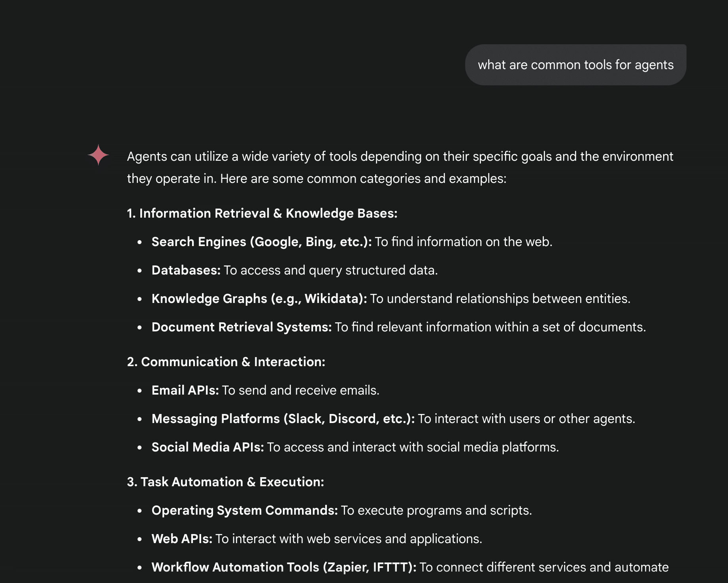728x583 pixels.
Task: Click the bold 'Web APIs:' label
Action: [x=182, y=539]
